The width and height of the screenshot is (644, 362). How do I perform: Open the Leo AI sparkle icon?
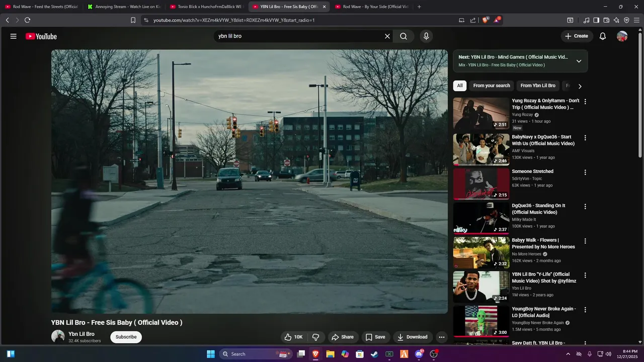[x=616, y=20]
